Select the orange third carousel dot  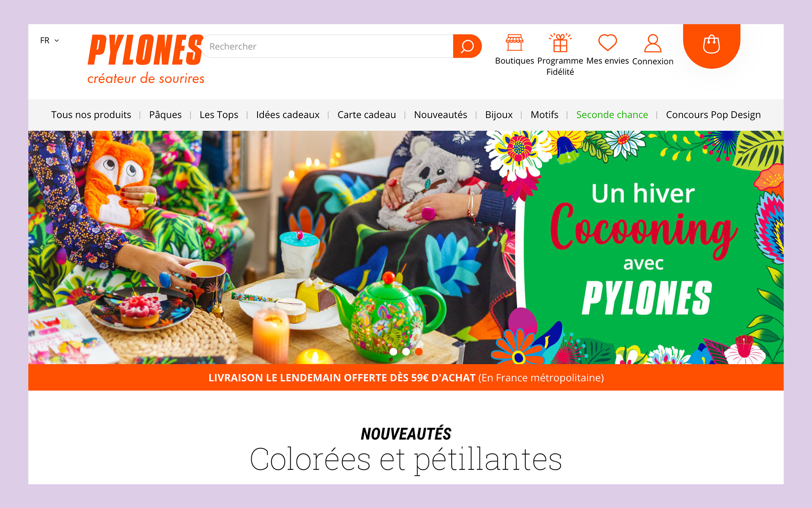coord(419,351)
